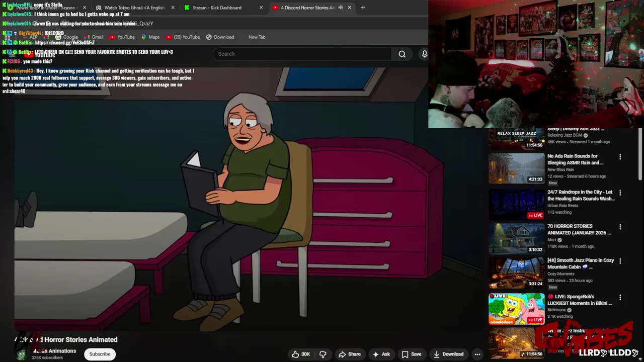
Task: Click the sidebar scrollbar beside recommendations
Action: tap(640, 153)
